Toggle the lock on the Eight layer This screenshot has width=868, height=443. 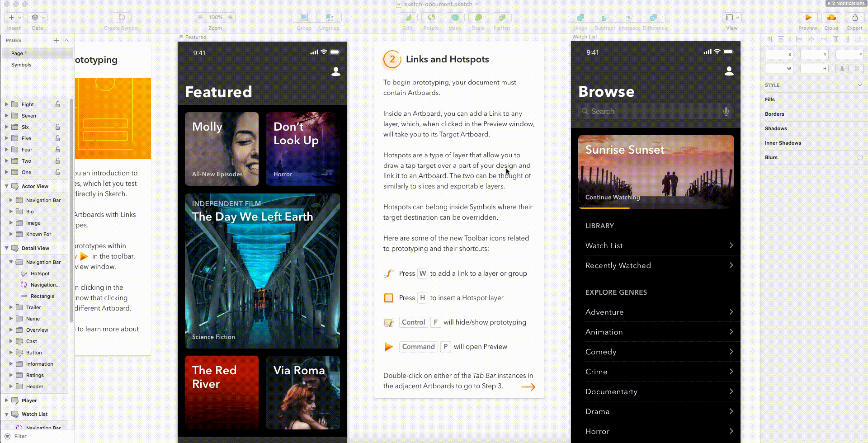(57, 104)
